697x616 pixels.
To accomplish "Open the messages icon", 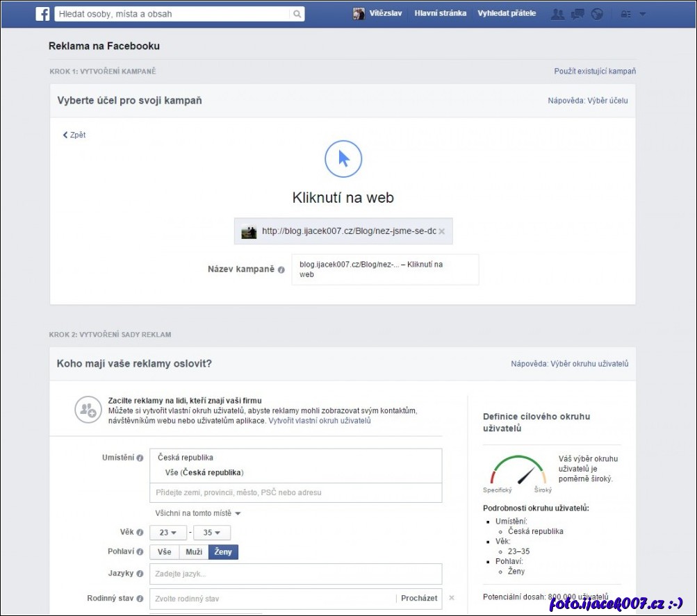I will [x=577, y=14].
